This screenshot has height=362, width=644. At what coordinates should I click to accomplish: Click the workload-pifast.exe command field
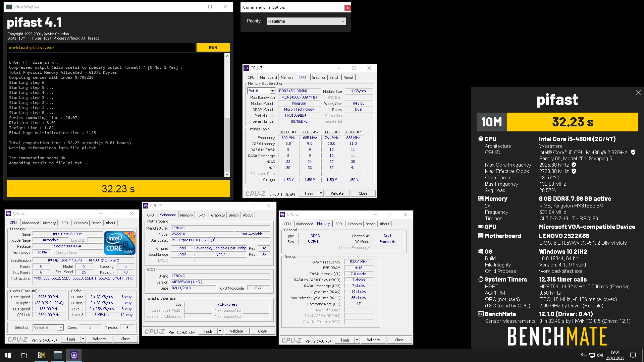[x=101, y=48]
